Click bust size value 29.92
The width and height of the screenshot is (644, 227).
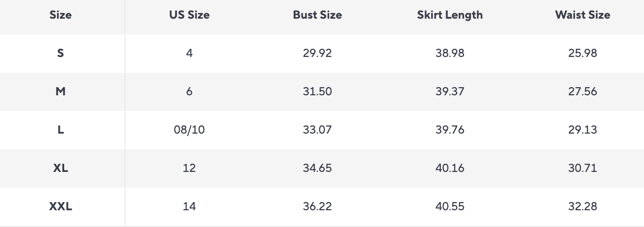point(317,53)
